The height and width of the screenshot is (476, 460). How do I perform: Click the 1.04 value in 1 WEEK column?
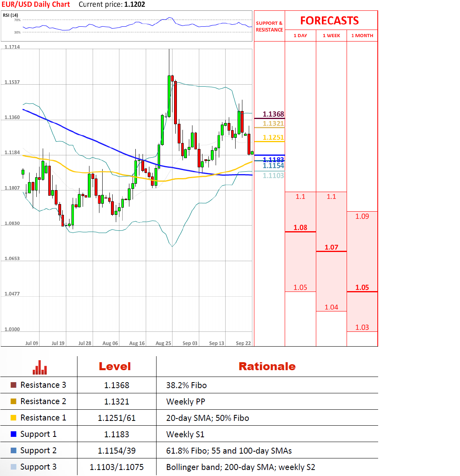coord(331,307)
